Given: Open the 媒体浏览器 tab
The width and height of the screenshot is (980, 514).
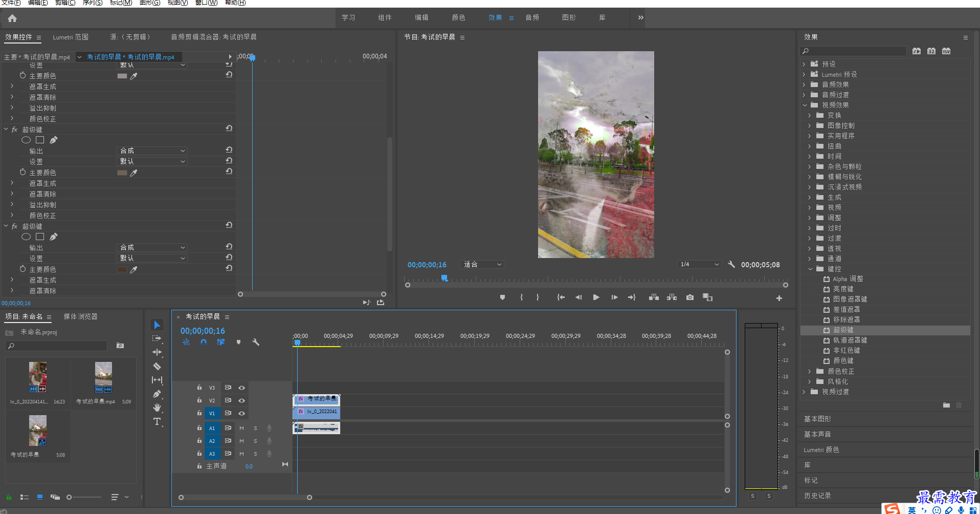Looking at the screenshot, I should [x=80, y=316].
